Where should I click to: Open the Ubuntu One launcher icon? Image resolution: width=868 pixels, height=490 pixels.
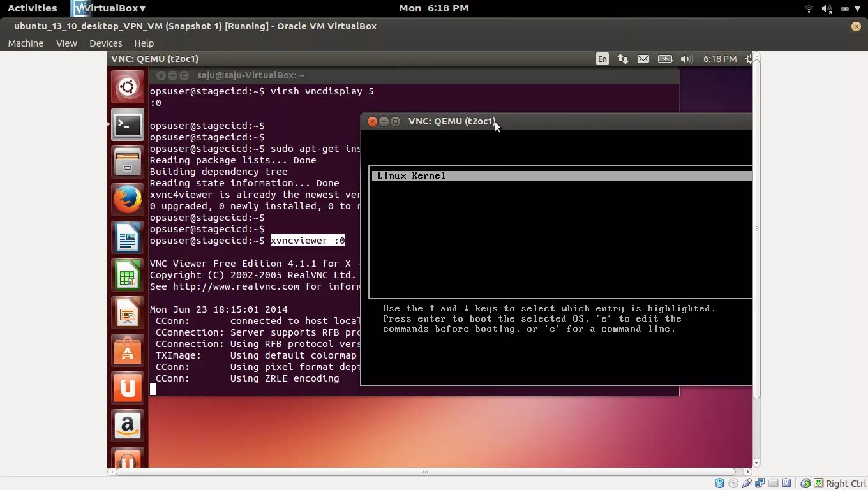pyautogui.click(x=128, y=388)
